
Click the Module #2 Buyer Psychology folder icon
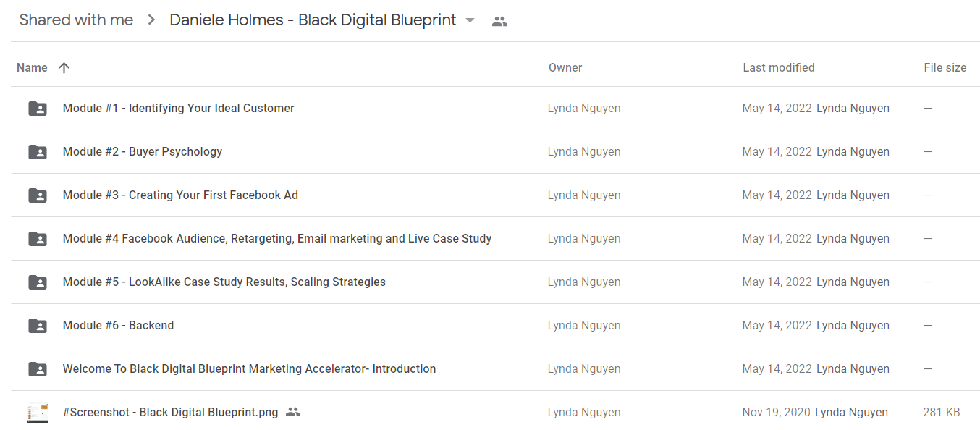tap(38, 152)
